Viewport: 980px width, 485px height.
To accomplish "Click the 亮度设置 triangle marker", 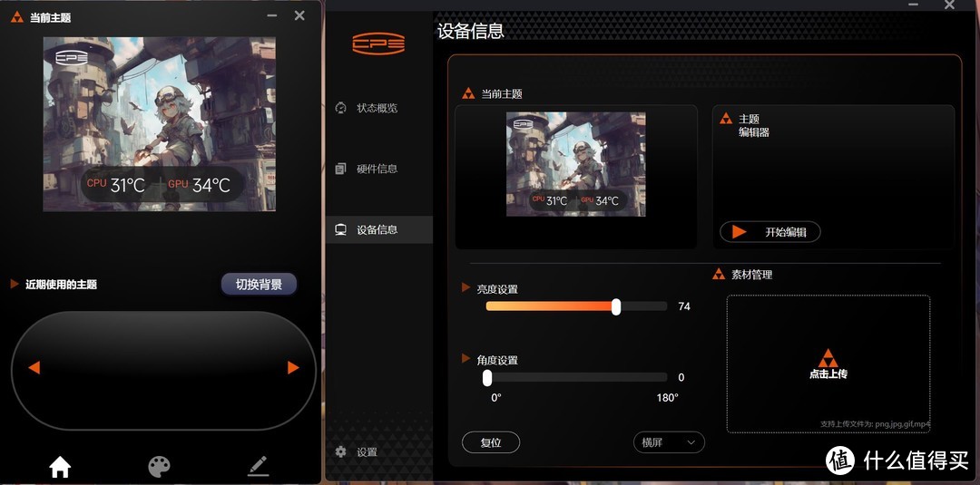I will [465, 287].
